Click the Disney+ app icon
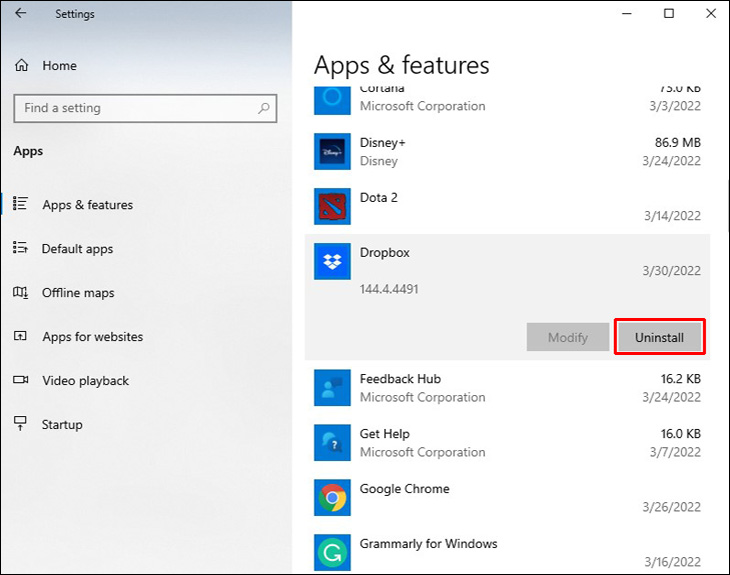The height and width of the screenshot is (575, 730). [332, 151]
